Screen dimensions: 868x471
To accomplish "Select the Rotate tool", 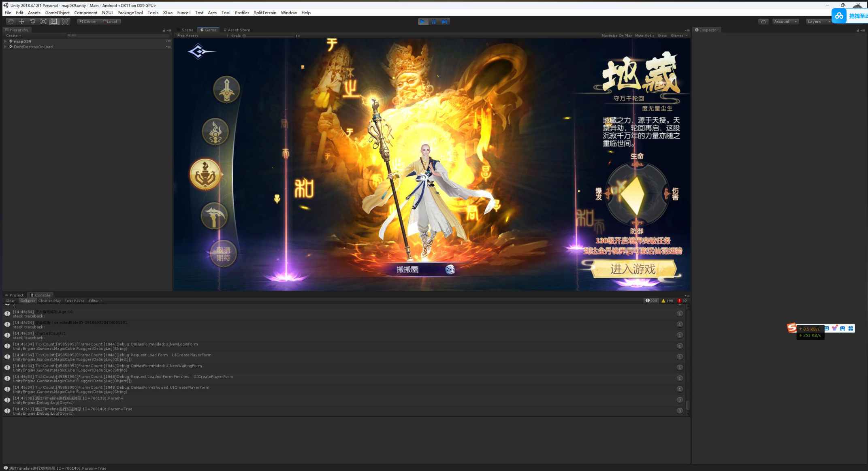I will pos(33,21).
